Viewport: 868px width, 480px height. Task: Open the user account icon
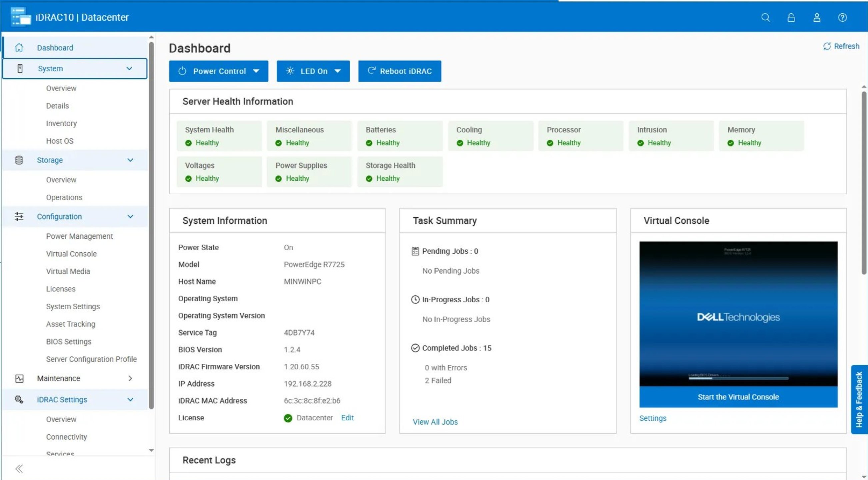pos(816,18)
